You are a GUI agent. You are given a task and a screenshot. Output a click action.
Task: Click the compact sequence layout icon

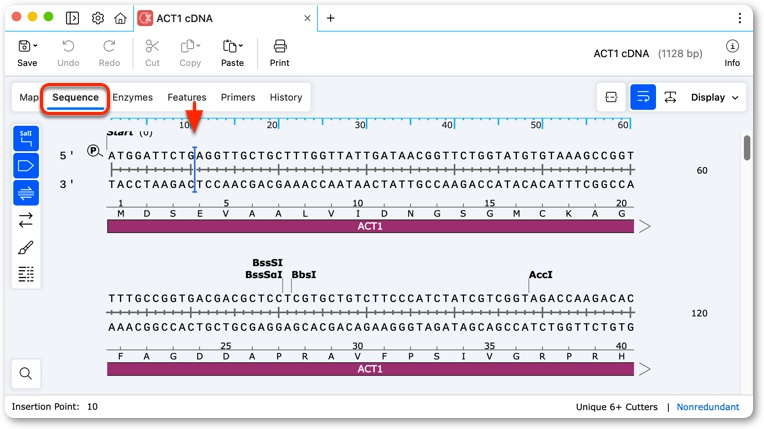[611, 97]
